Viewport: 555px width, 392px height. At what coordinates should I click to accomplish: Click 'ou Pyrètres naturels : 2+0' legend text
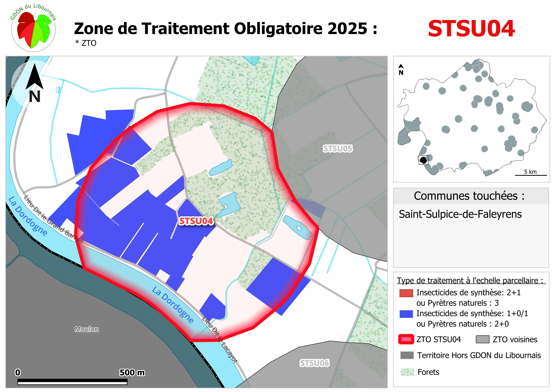[x=462, y=324]
